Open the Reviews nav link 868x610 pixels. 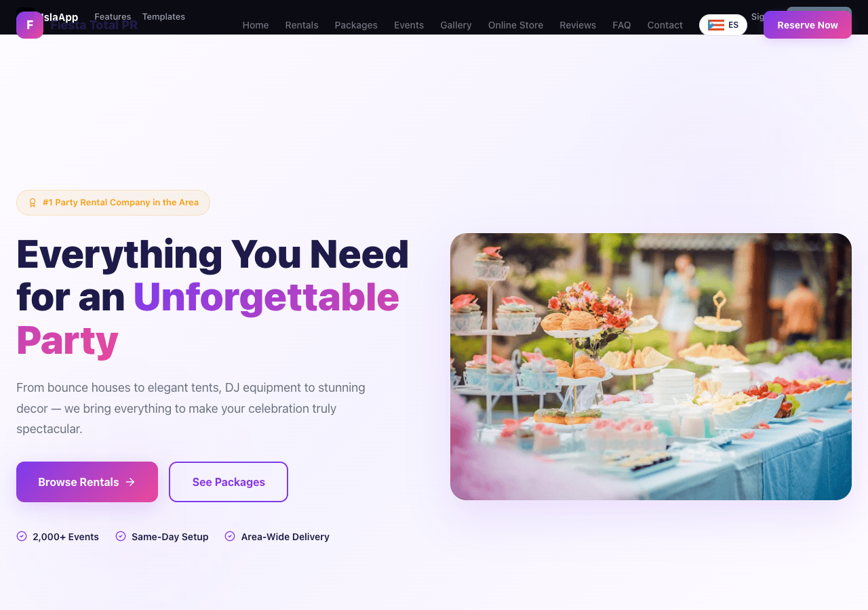coord(578,25)
